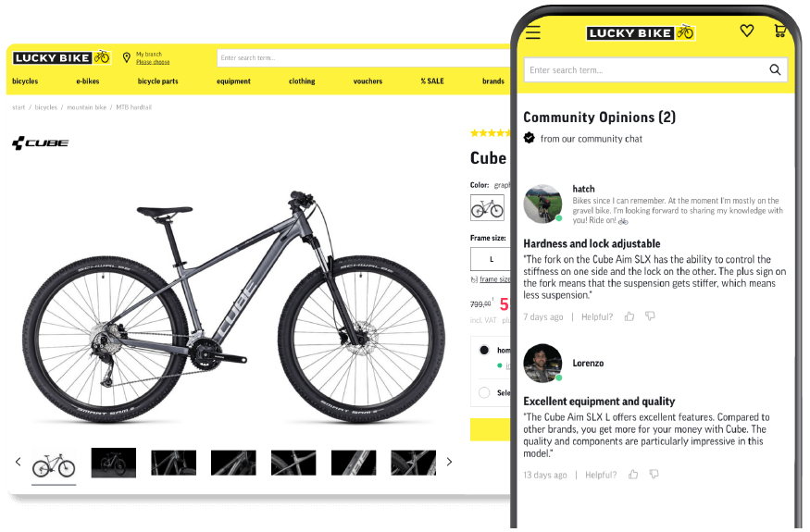Select the filled home delivery radio option
The height and width of the screenshot is (532, 810).
(x=484, y=350)
